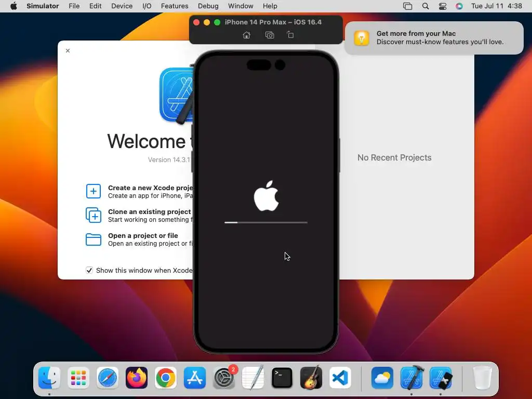Open Get more from your Mac notification
The image size is (532, 399).
[x=434, y=37]
